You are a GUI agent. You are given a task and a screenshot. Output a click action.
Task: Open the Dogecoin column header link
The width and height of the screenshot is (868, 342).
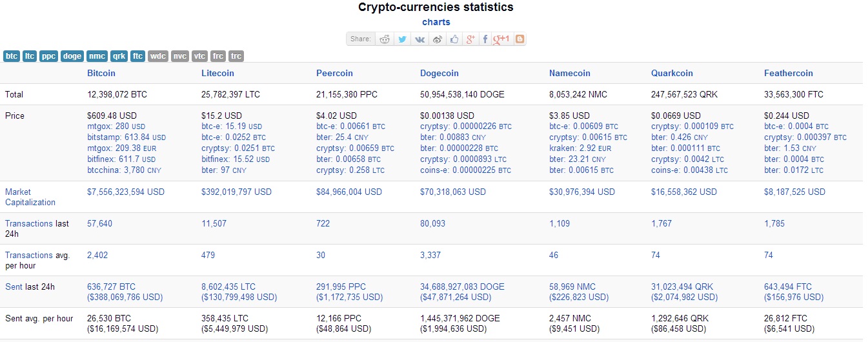441,73
